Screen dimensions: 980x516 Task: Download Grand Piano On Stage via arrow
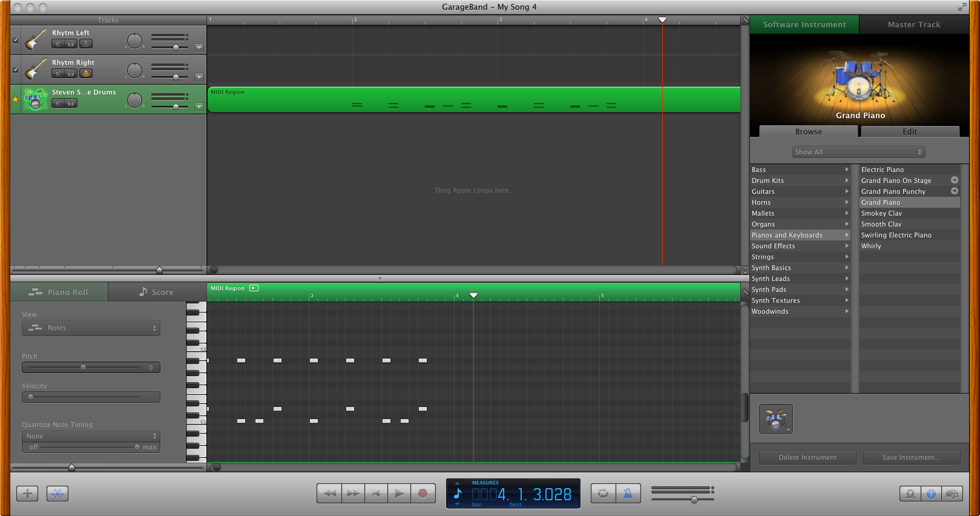coord(955,180)
